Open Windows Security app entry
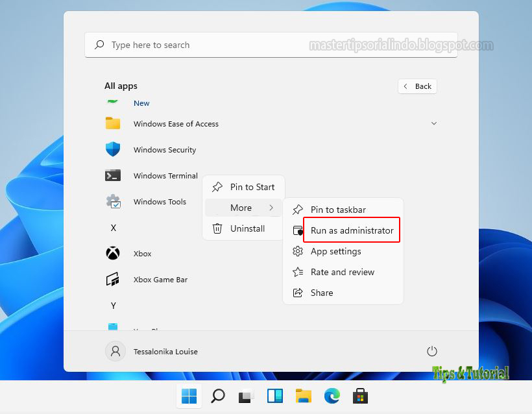This screenshot has width=532, height=414. 271,150
